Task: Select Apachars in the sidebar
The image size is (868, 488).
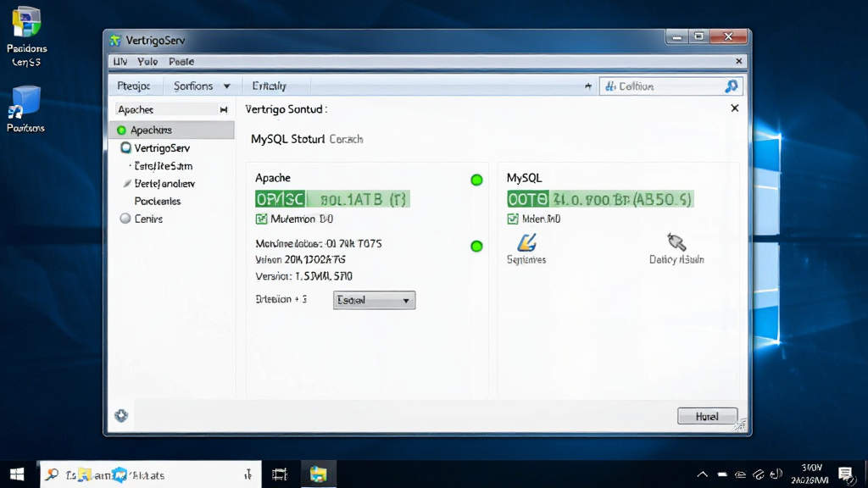Action: tap(172, 130)
